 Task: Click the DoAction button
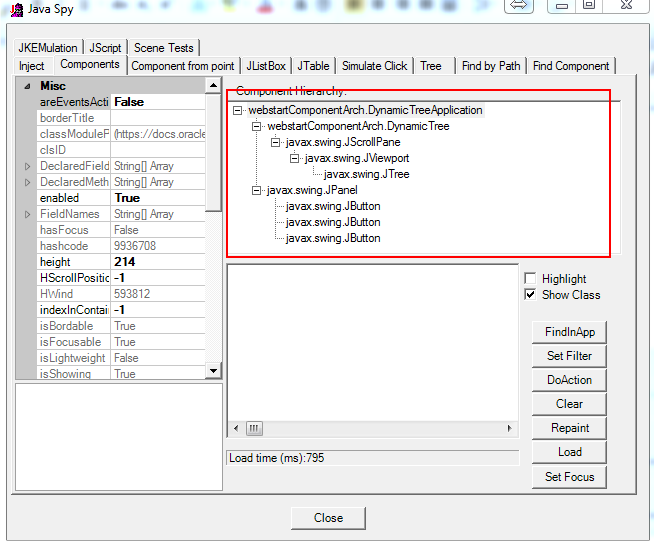(569, 380)
